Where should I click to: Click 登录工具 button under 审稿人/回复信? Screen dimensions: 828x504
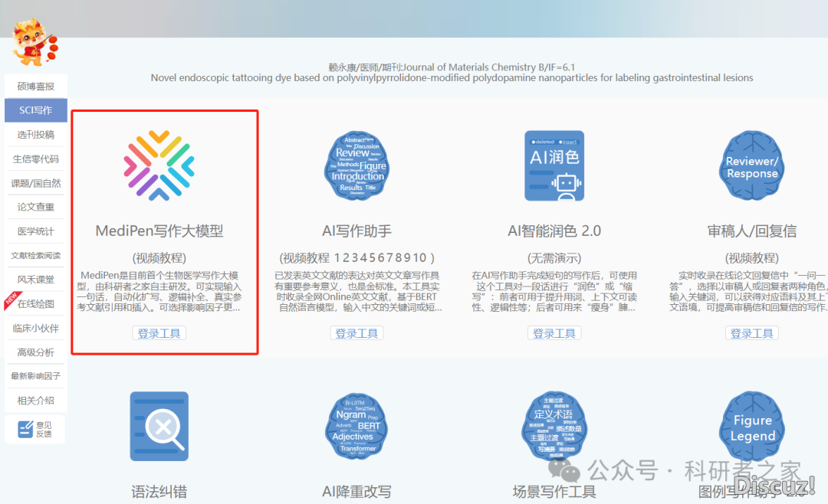(x=752, y=333)
